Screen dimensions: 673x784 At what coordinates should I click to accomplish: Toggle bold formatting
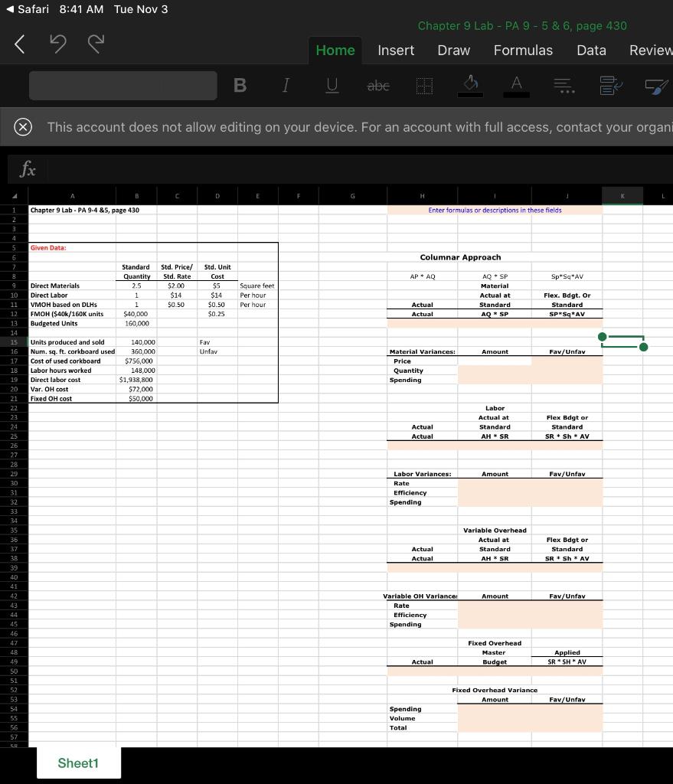point(240,86)
